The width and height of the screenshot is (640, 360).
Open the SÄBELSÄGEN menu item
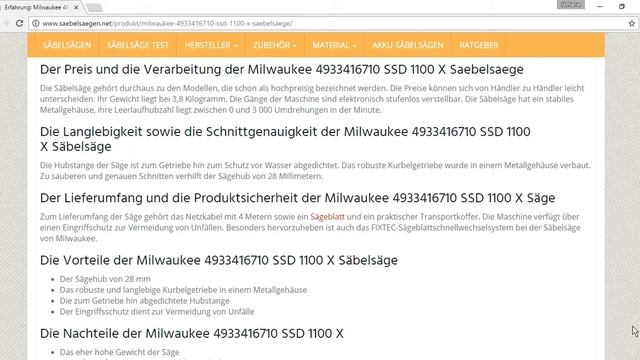click(67, 45)
